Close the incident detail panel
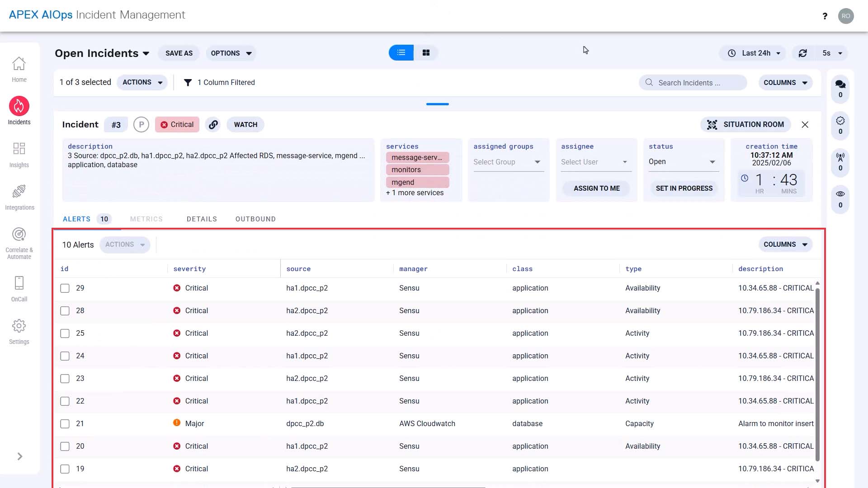This screenshot has height=488, width=868. pos(805,125)
